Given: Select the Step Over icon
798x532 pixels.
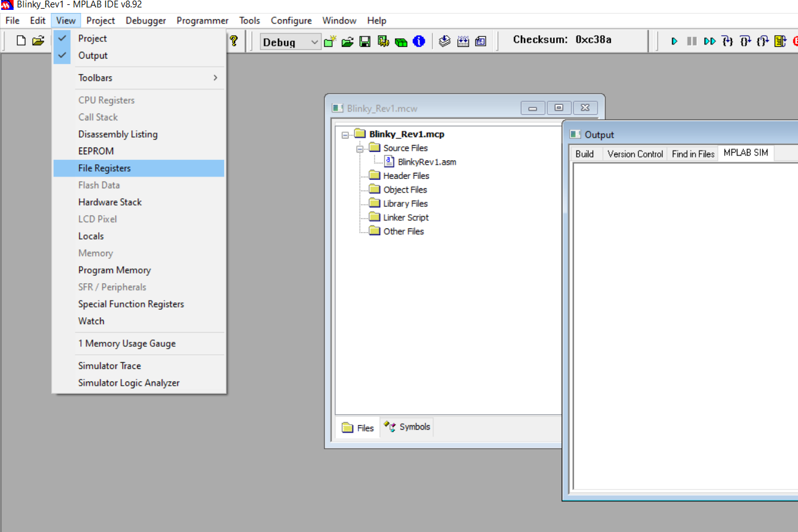Looking at the screenshot, I should tap(746, 41).
